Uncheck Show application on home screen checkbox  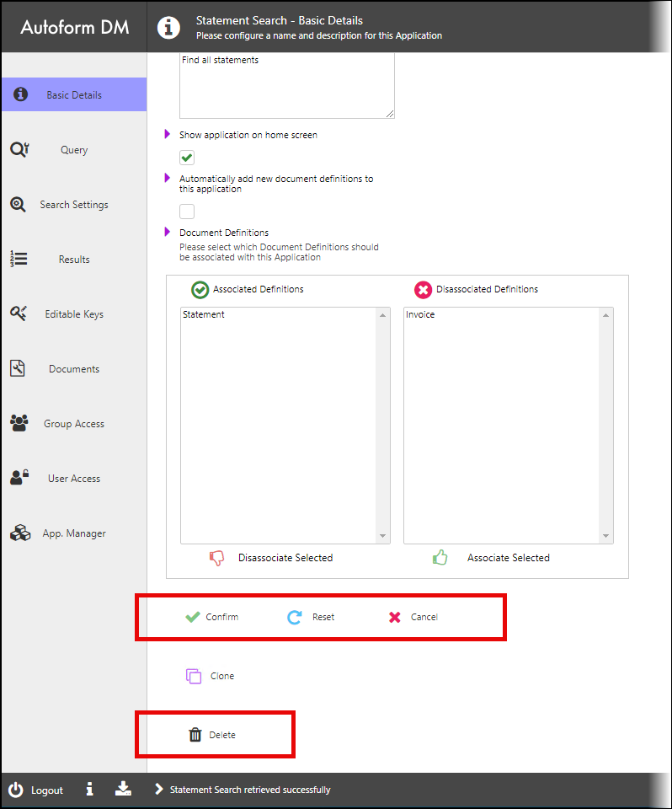187,158
